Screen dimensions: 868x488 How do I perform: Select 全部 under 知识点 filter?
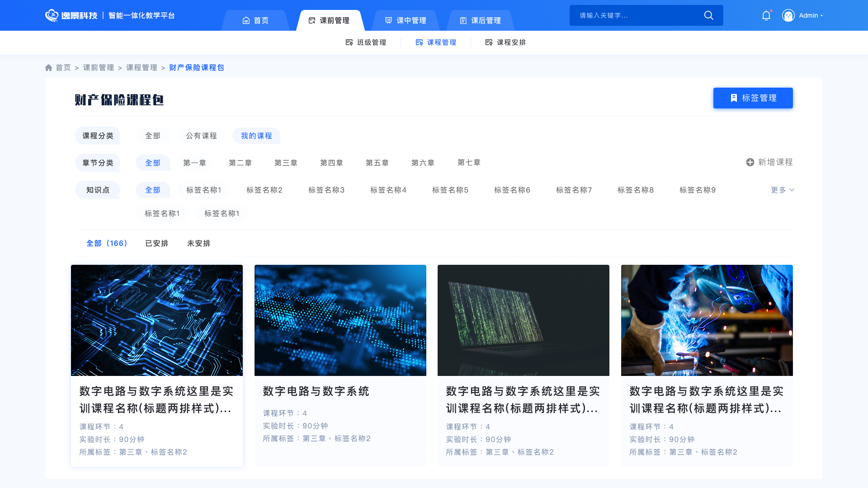(x=153, y=190)
